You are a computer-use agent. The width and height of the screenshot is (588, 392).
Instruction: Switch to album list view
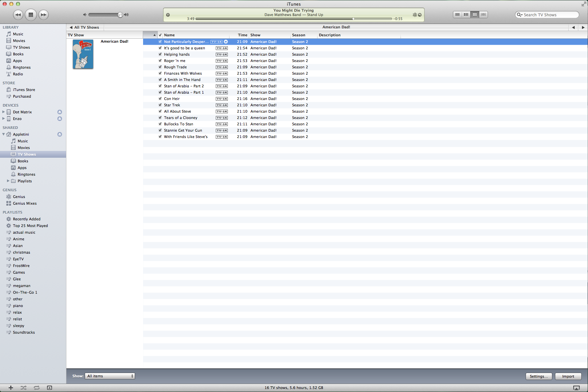click(466, 15)
